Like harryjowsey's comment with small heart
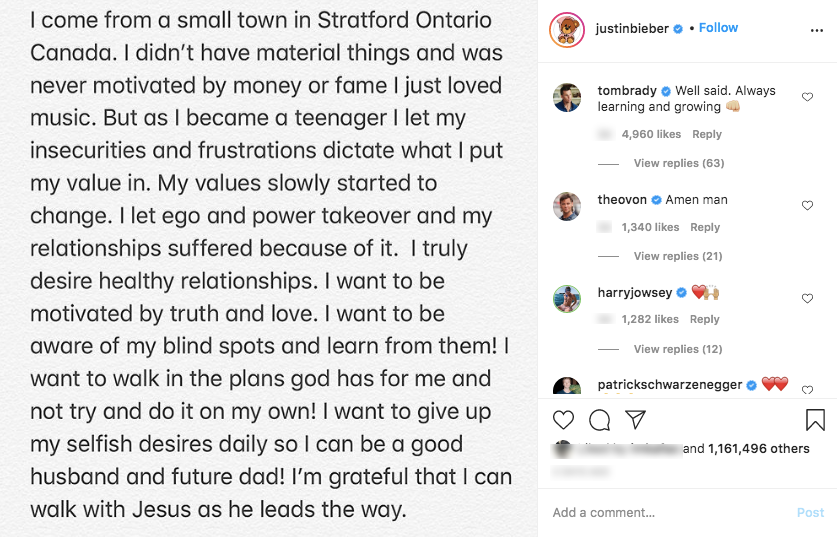 click(x=807, y=298)
